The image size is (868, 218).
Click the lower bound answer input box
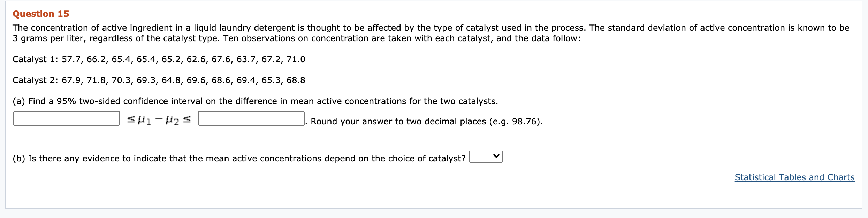pyautogui.click(x=67, y=118)
